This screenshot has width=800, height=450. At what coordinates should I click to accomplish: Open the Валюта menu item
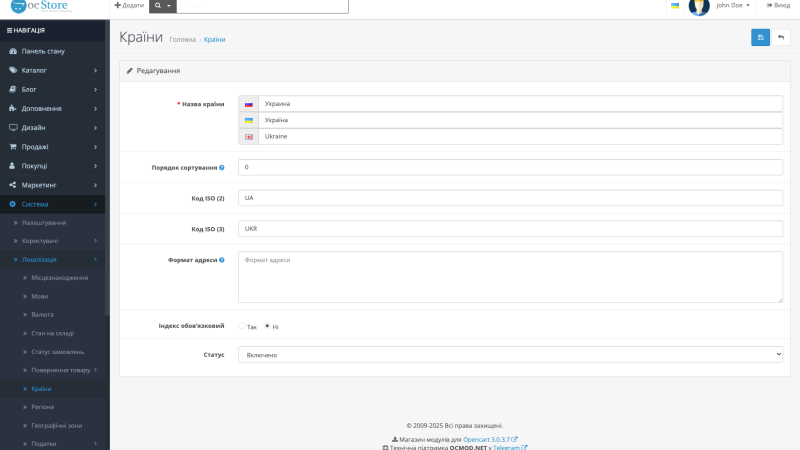[53, 314]
